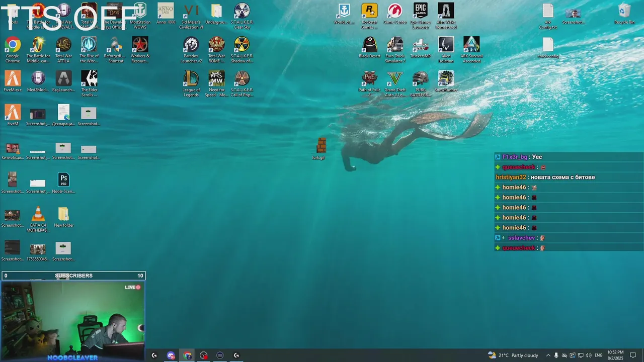Open Grand Theft Auto V shortcut
This screenshot has height=362, width=644.
395,83
